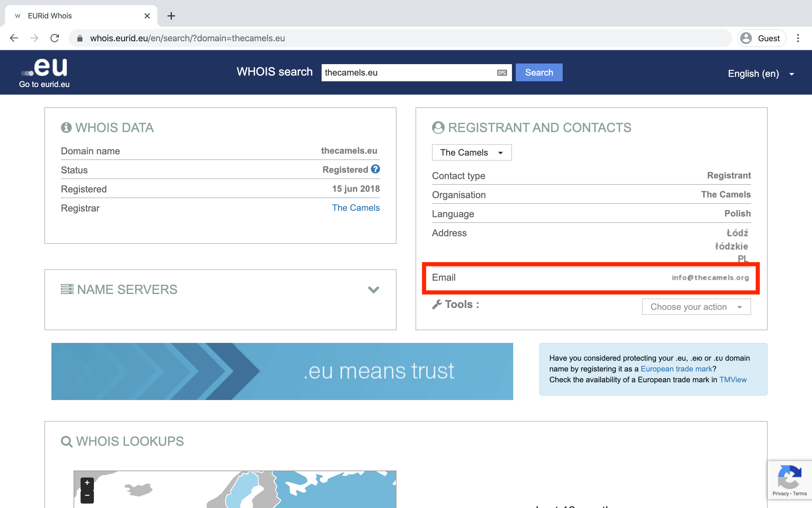The height and width of the screenshot is (508, 812).
Task: Click the WHOIS Lookups magnifier icon
Action: pos(66,441)
